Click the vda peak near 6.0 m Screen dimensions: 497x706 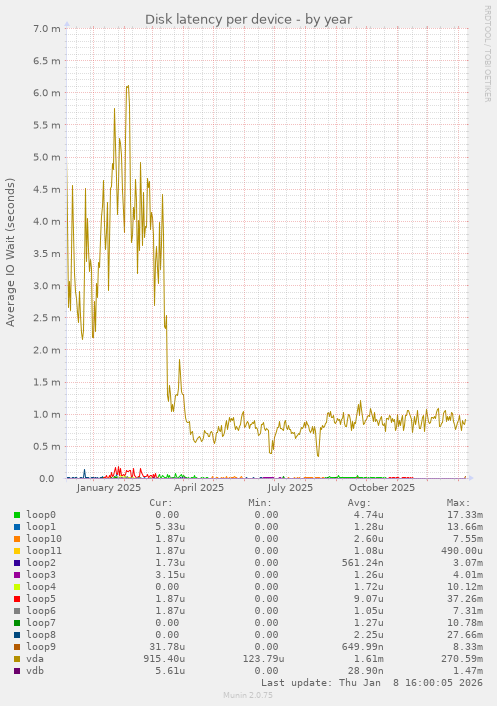coord(128,86)
